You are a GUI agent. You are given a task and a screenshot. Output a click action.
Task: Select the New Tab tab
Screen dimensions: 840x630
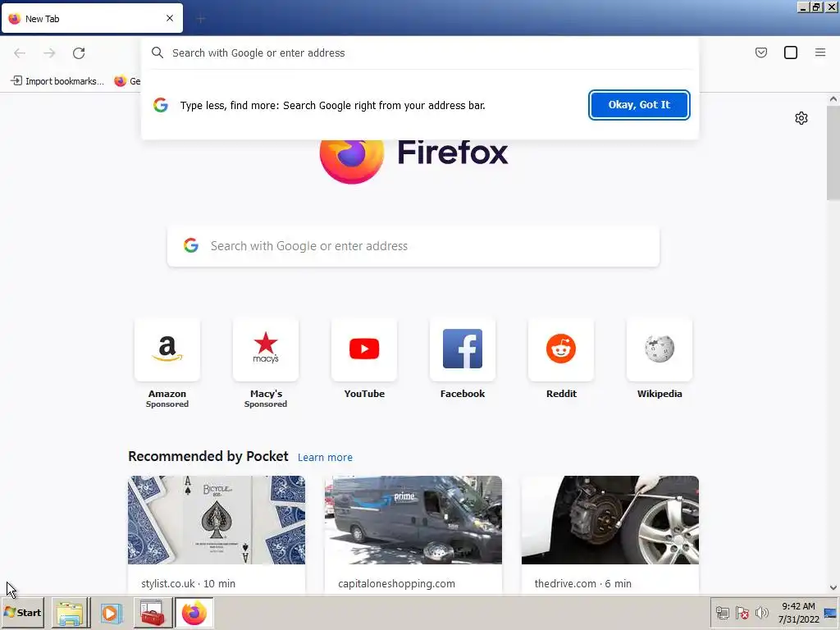click(92, 18)
